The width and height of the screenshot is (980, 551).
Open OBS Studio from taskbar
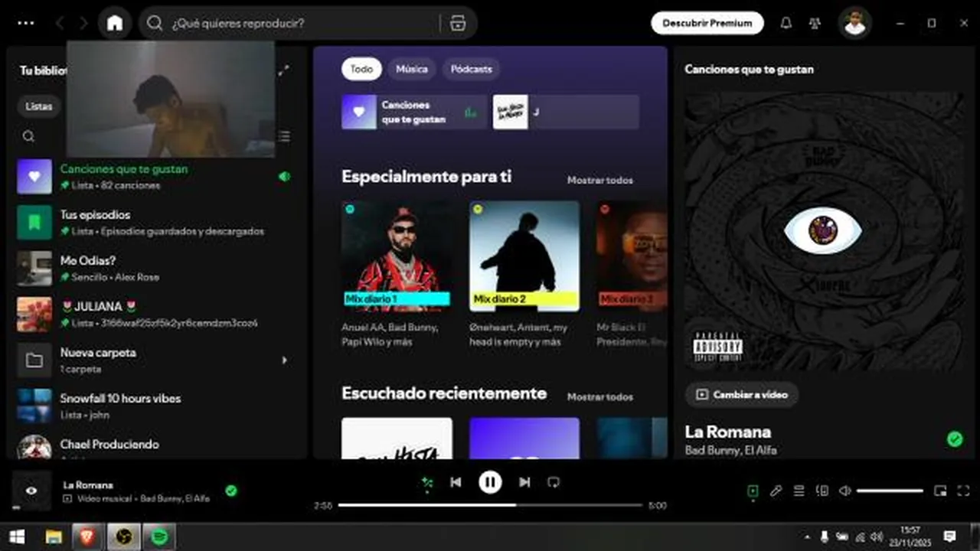click(x=122, y=537)
